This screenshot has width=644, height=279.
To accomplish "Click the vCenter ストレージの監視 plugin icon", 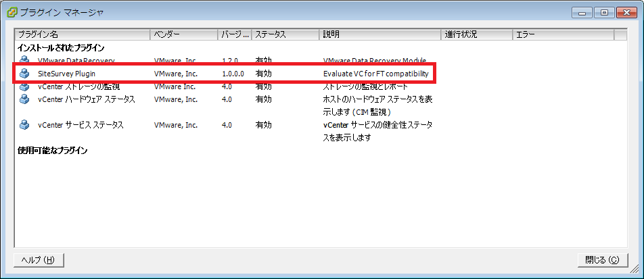I will 24,86.
